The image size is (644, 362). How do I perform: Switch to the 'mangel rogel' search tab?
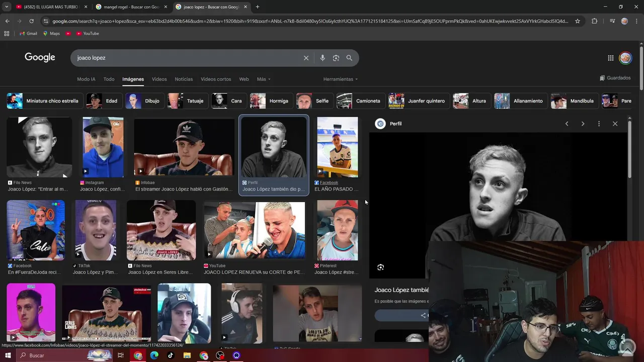(131, 7)
